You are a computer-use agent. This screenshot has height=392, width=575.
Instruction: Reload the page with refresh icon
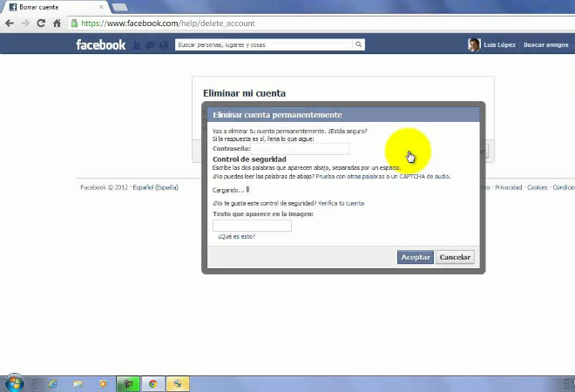pyautogui.click(x=41, y=24)
